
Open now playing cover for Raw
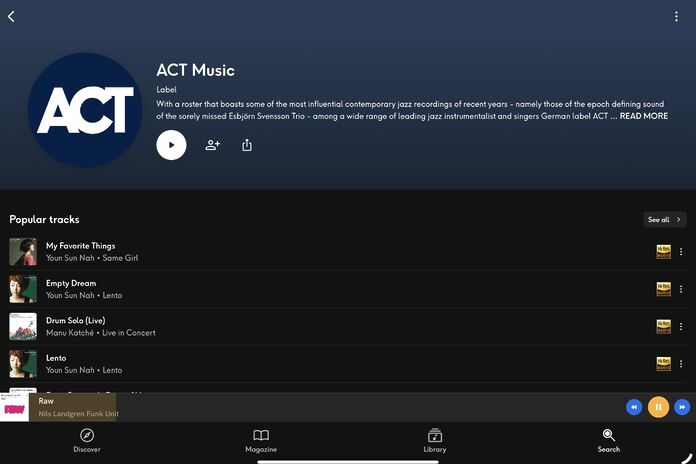click(x=14, y=407)
